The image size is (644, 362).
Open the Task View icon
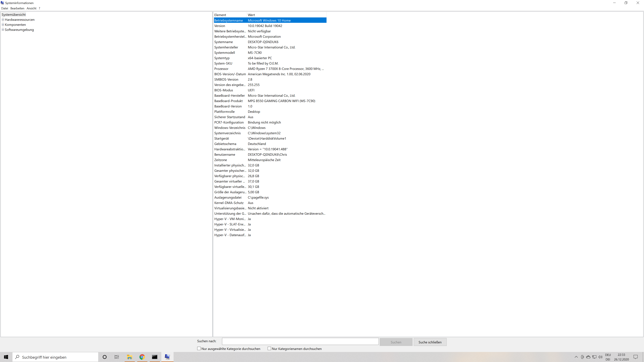pyautogui.click(x=117, y=357)
